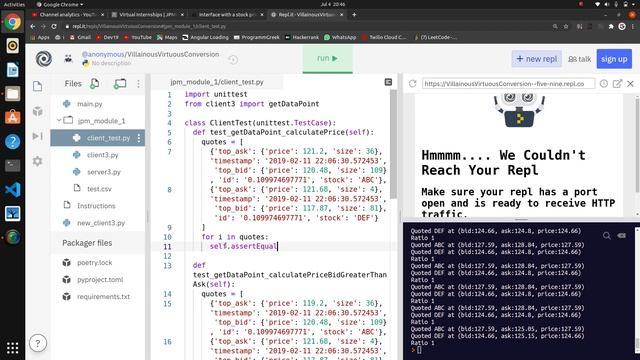Open the Debugger sidebar icon
The height and width of the screenshot is (360, 640).
tap(38, 136)
